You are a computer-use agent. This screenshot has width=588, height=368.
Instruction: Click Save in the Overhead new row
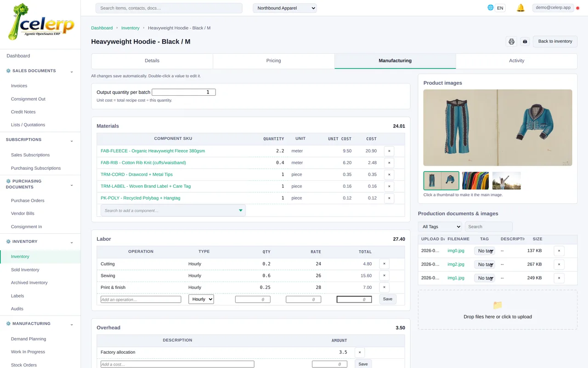point(363,364)
